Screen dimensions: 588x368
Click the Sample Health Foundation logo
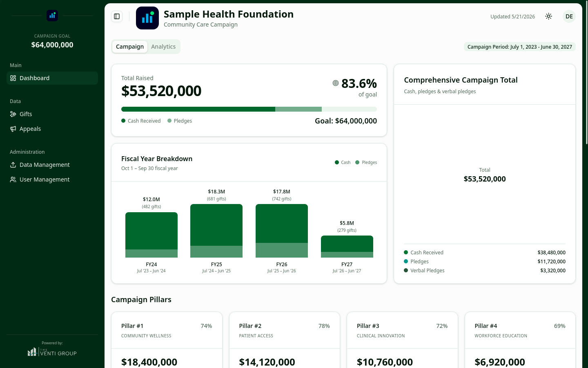(x=147, y=18)
